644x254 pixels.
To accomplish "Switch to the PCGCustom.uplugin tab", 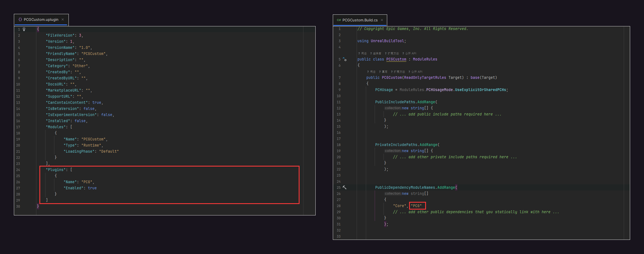I will 41,19.
